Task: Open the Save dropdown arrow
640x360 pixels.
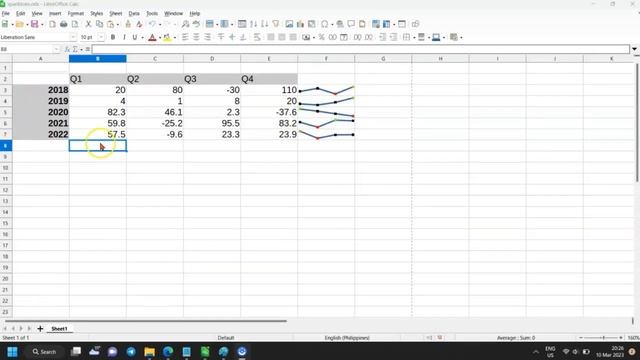Action: pos(42,24)
